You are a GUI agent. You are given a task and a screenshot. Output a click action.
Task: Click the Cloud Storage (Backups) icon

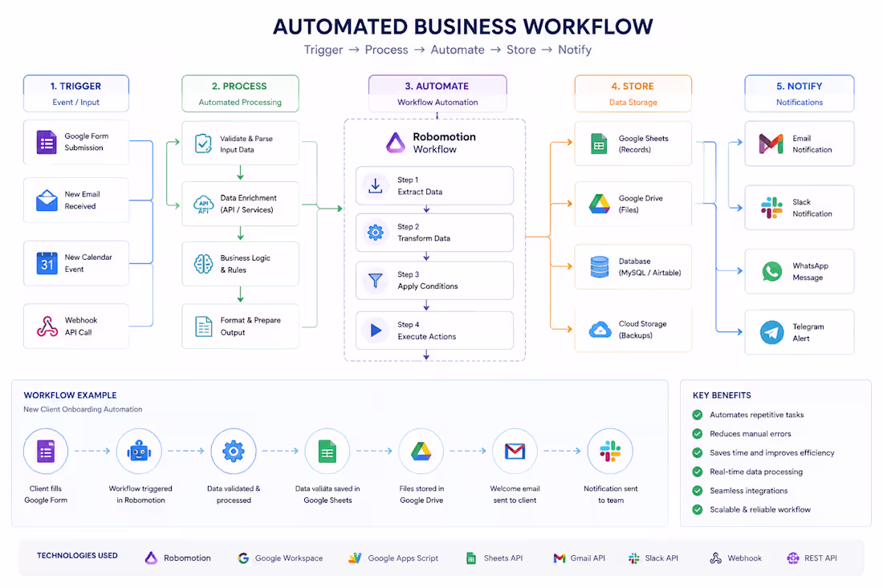tap(600, 330)
